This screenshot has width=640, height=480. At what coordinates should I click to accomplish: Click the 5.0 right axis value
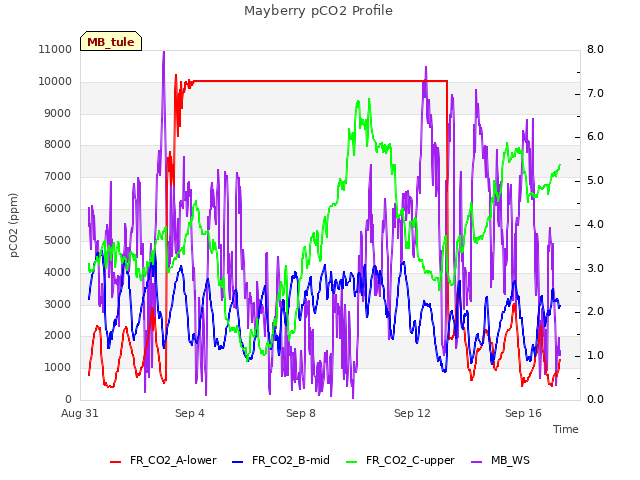tap(596, 181)
